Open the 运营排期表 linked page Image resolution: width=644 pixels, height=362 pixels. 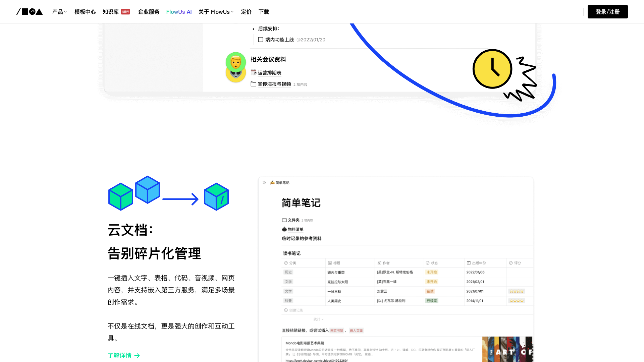pos(269,73)
